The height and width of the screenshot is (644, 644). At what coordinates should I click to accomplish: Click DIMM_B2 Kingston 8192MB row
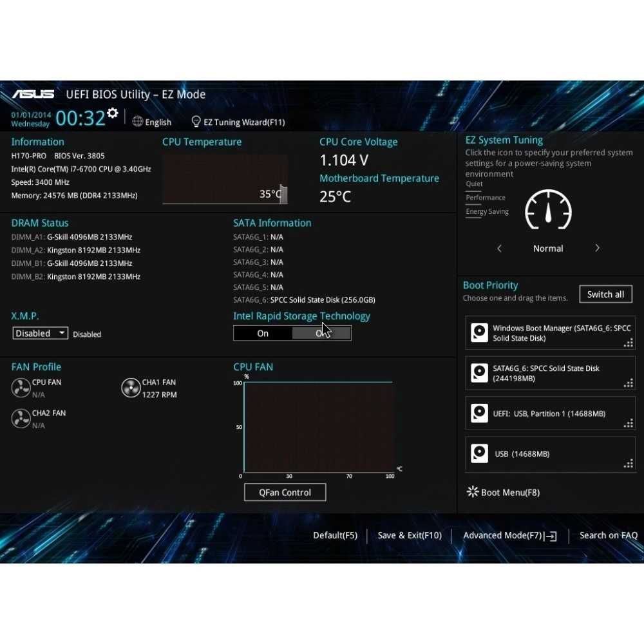[76, 276]
